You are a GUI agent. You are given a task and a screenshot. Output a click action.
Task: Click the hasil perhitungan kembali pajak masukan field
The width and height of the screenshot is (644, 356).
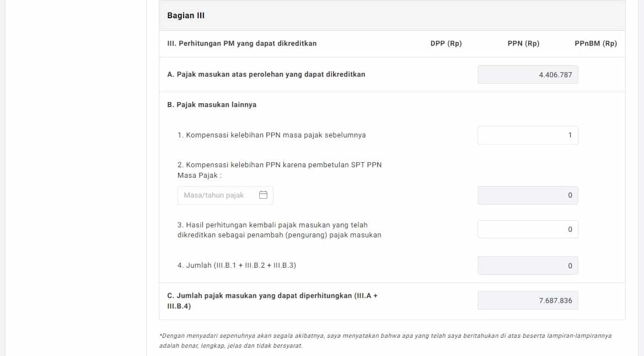528,229
